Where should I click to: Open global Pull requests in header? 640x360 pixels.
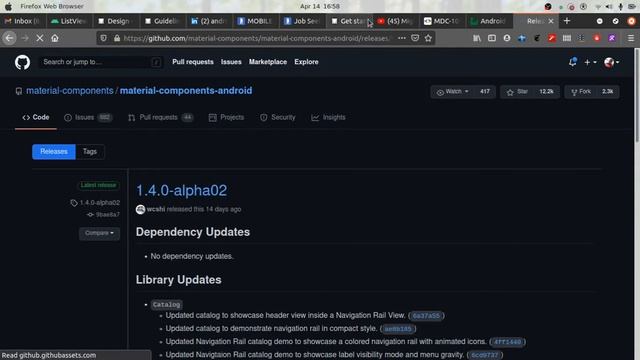193,62
